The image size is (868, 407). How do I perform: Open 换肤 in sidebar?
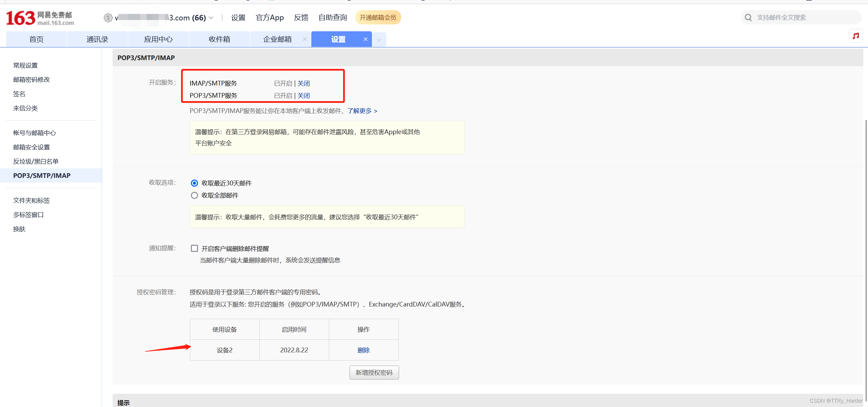coord(19,229)
